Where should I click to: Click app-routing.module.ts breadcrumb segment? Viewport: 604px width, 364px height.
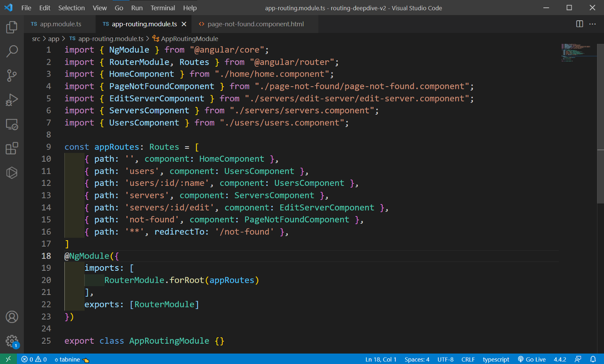[107, 39]
